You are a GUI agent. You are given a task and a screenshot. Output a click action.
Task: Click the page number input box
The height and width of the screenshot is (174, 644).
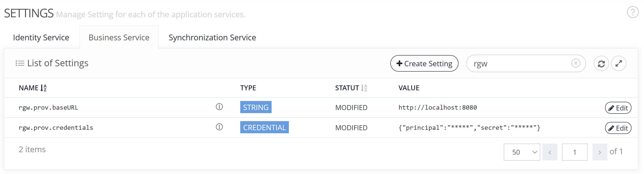click(x=574, y=152)
